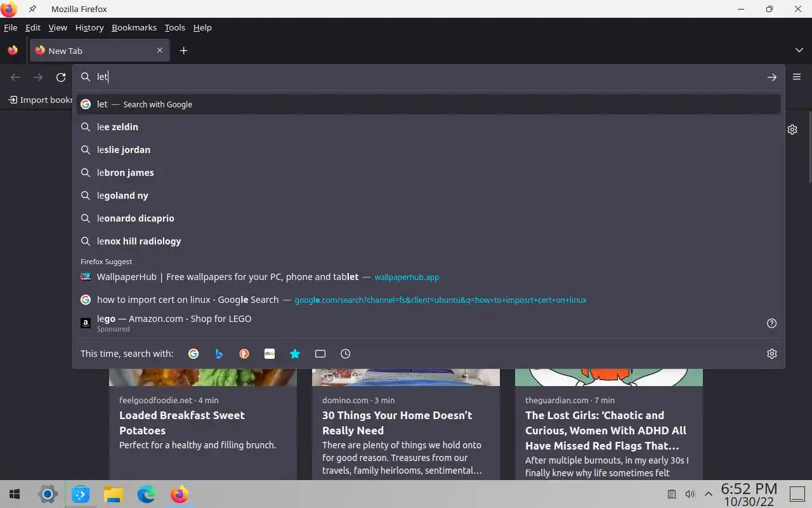Image resolution: width=812 pixels, height=508 pixels.
Task: Open the Tools menu
Action: click(x=174, y=27)
